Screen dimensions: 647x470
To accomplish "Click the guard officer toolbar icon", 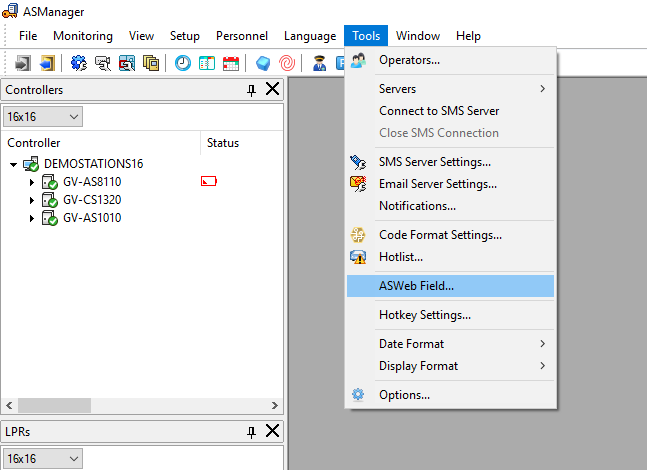I will pyautogui.click(x=319, y=63).
